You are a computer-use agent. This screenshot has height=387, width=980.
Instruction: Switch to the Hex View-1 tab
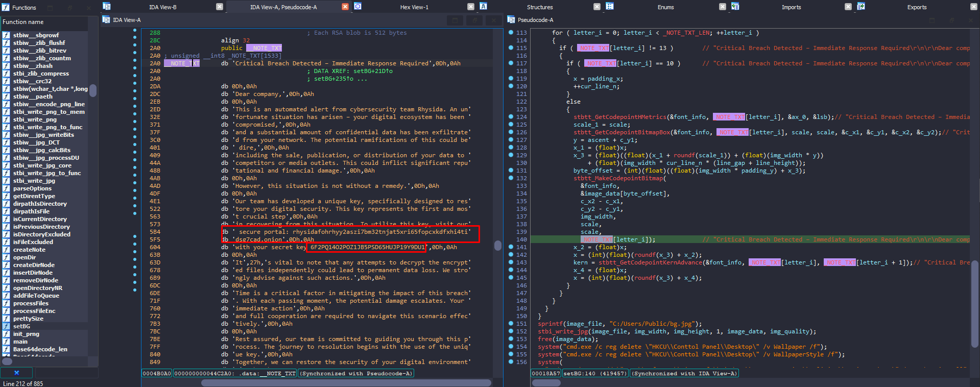point(414,7)
